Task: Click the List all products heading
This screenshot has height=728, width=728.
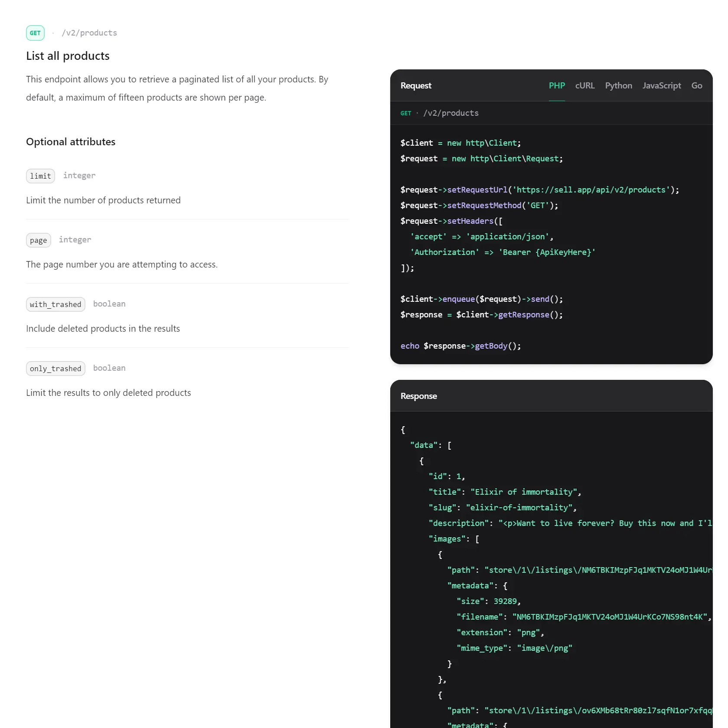Action: pos(68,55)
